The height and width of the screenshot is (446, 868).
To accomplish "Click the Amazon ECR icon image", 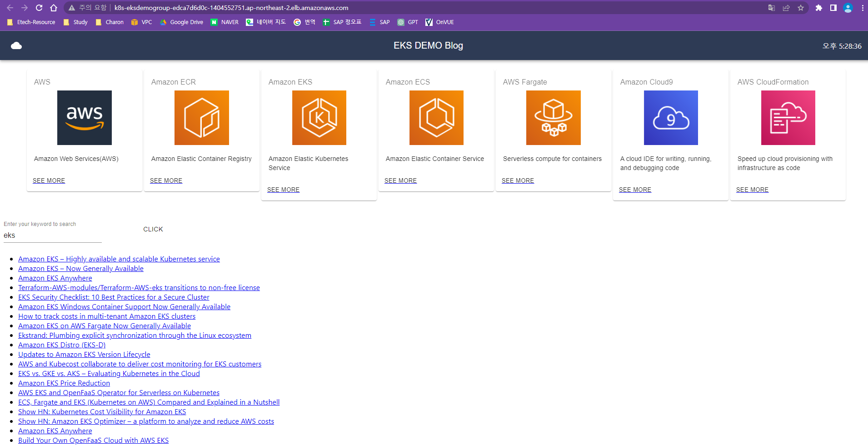I will (202, 118).
